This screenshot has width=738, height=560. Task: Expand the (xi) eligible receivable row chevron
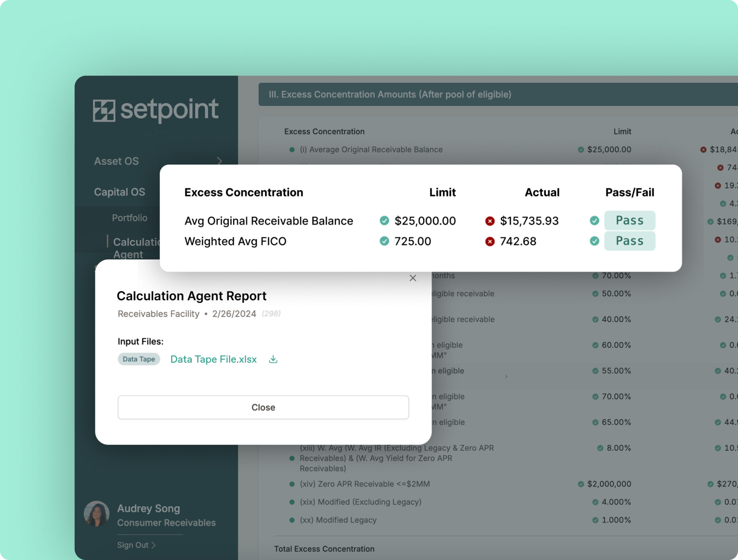coord(507,376)
